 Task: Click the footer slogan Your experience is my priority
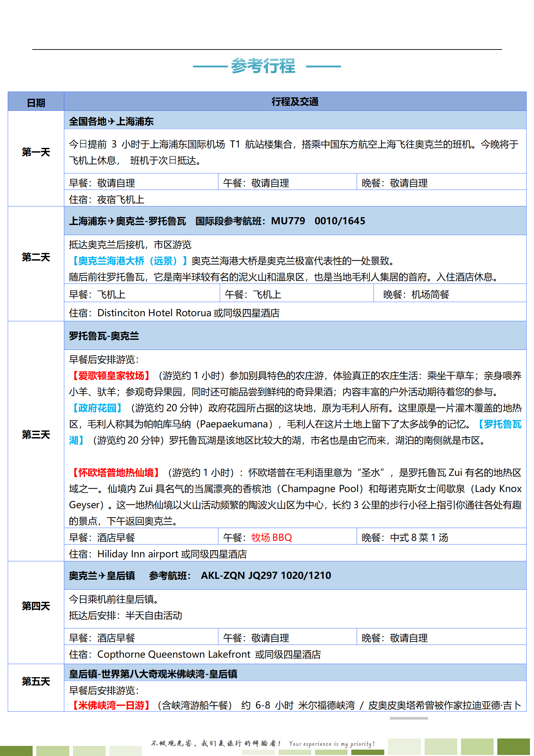click(x=331, y=744)
